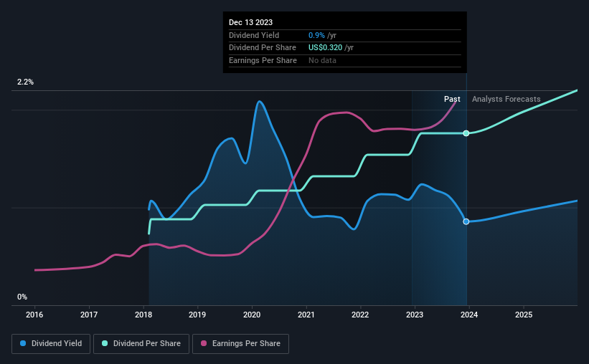Click the teal Dividend Per Share marker dot at the Dec 13 2023 marker line
Image resolution: width=589 pixels, height=364 pixels.
[x=466, y=133]
